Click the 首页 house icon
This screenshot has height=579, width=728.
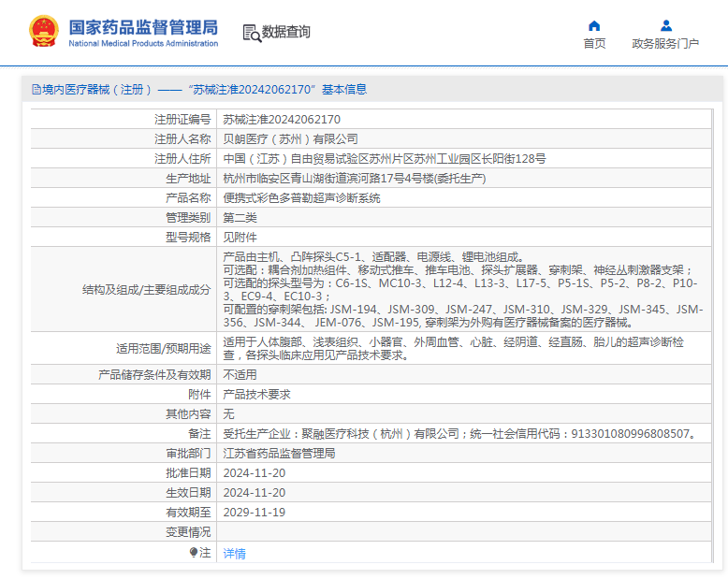click(594, 25)
